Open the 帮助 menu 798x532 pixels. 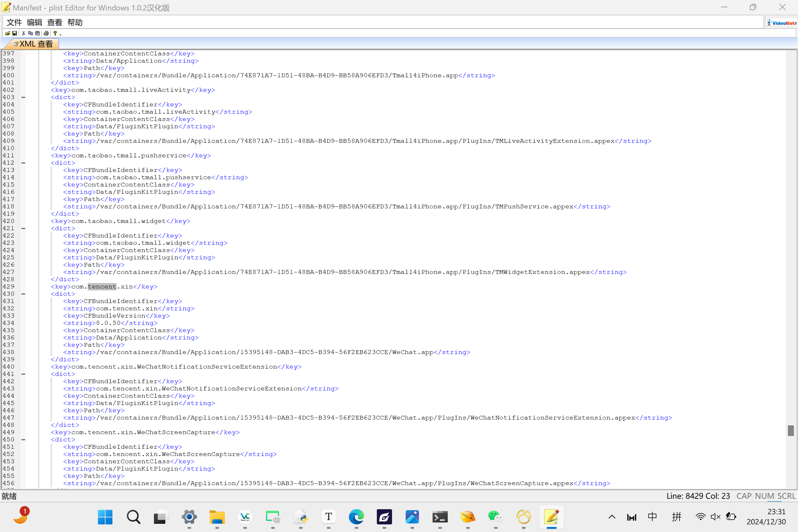point(75,22)
